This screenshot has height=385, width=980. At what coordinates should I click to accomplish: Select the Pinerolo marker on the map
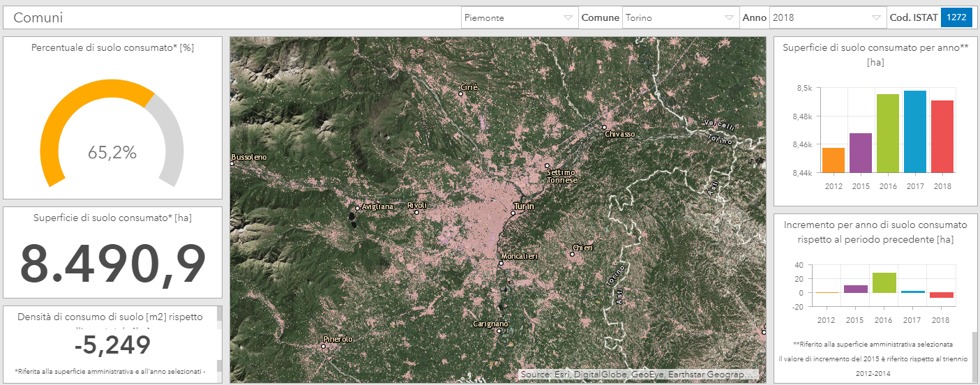point(324,345)
